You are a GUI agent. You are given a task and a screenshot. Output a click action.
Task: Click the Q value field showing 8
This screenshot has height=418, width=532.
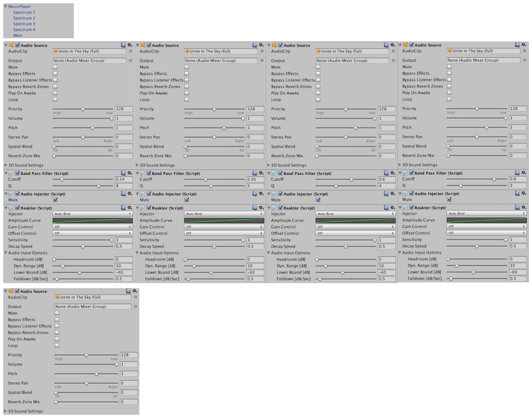pyautogui.click(x=124, y=186)
